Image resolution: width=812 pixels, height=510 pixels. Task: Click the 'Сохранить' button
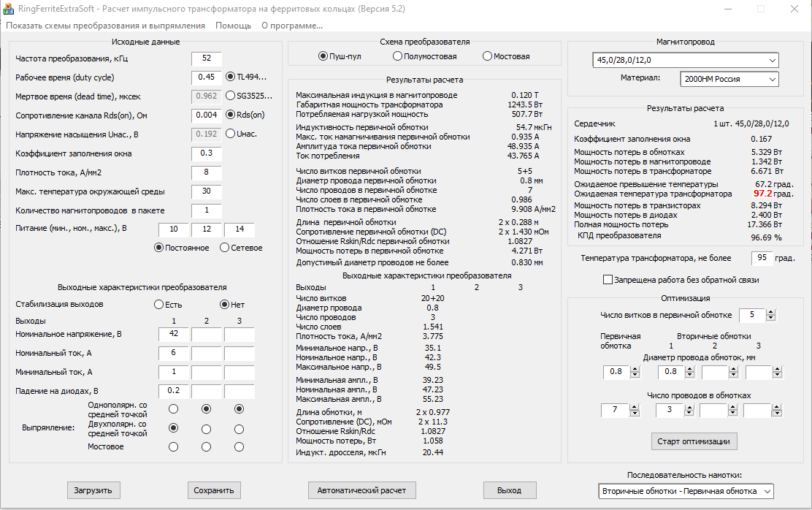click(214, 490)
